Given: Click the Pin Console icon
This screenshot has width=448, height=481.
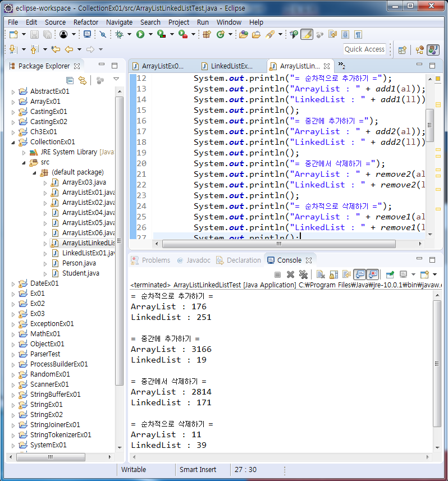Looking at the screenshot, I should click(390, 274).
